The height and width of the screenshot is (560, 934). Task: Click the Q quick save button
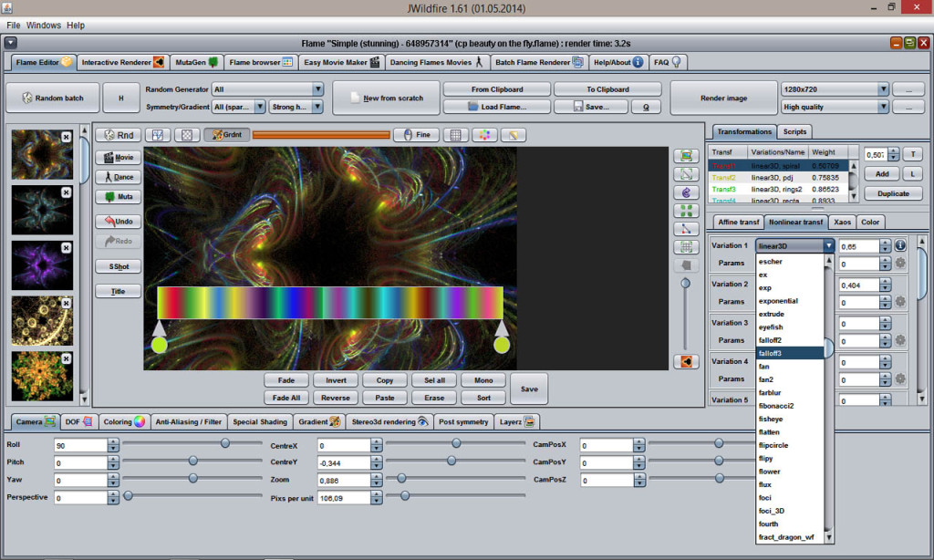(x=647, y=107)
